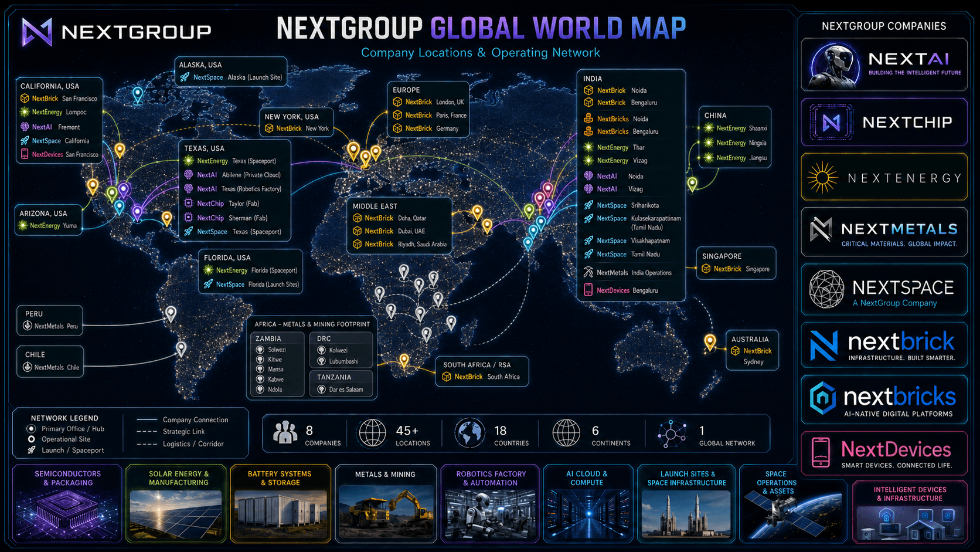This screenshot has width=980, height=552.
Task: Select the NextMetals N emblem
Action: tap(821, 229)
